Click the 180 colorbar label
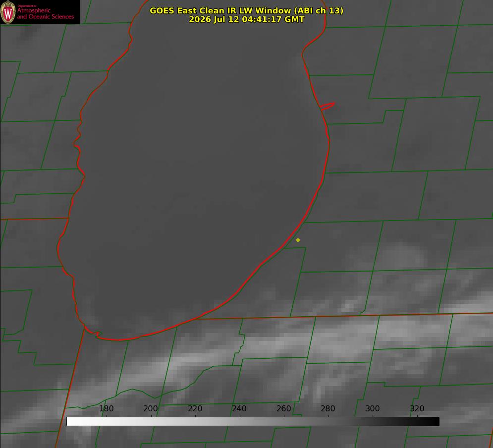The image size is (493, 448). (x=106, y=408)
